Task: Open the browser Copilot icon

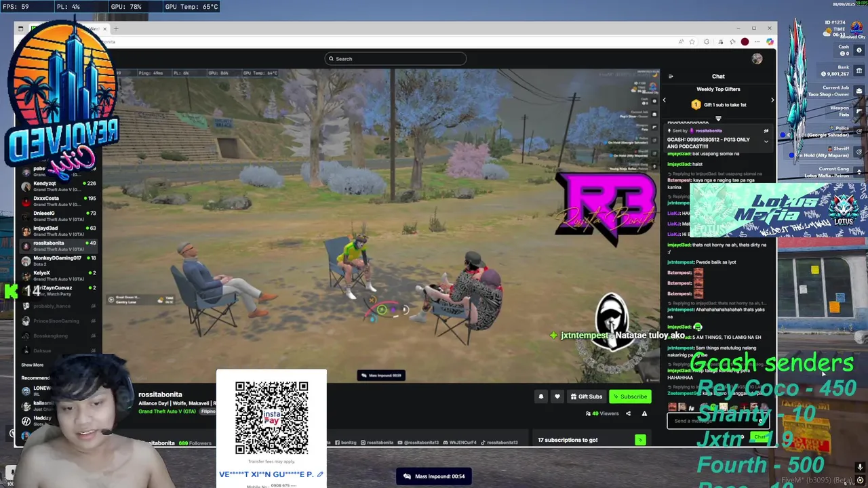Action: coord(770,42)
